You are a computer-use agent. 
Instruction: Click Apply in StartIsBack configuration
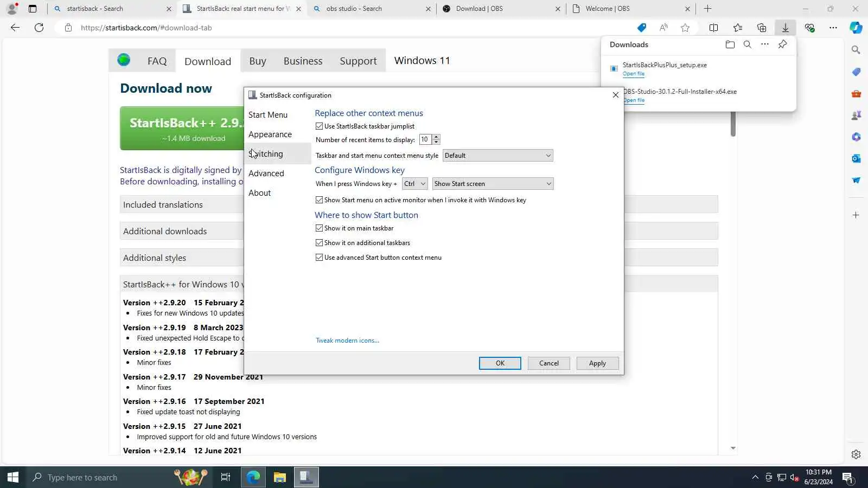pos(597,363)
